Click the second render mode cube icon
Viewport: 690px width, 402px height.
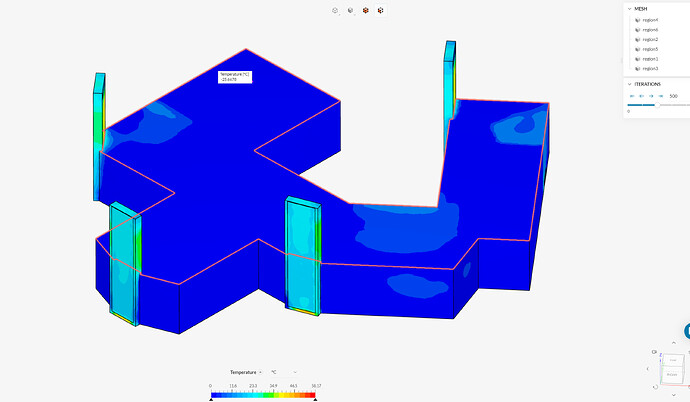pyautogui.click(x=350, y=10)
